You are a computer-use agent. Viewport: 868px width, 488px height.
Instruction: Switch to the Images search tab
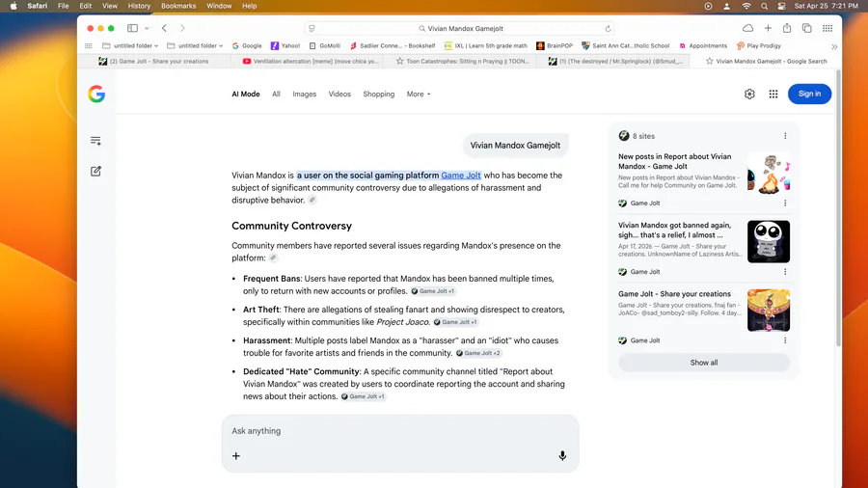click(x=304, y=95)
